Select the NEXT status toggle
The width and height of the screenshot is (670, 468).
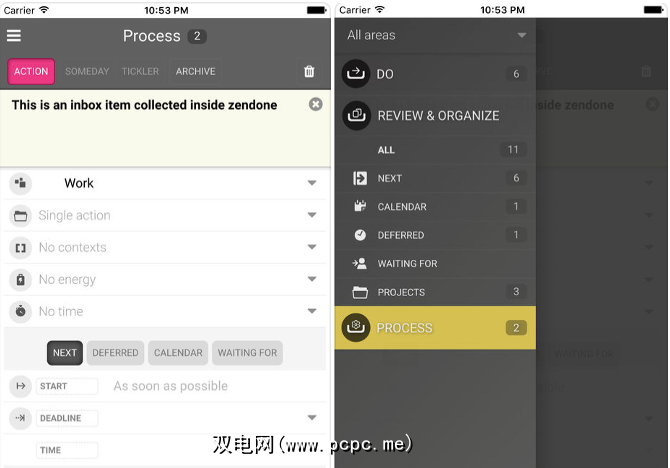click(65, 353)
